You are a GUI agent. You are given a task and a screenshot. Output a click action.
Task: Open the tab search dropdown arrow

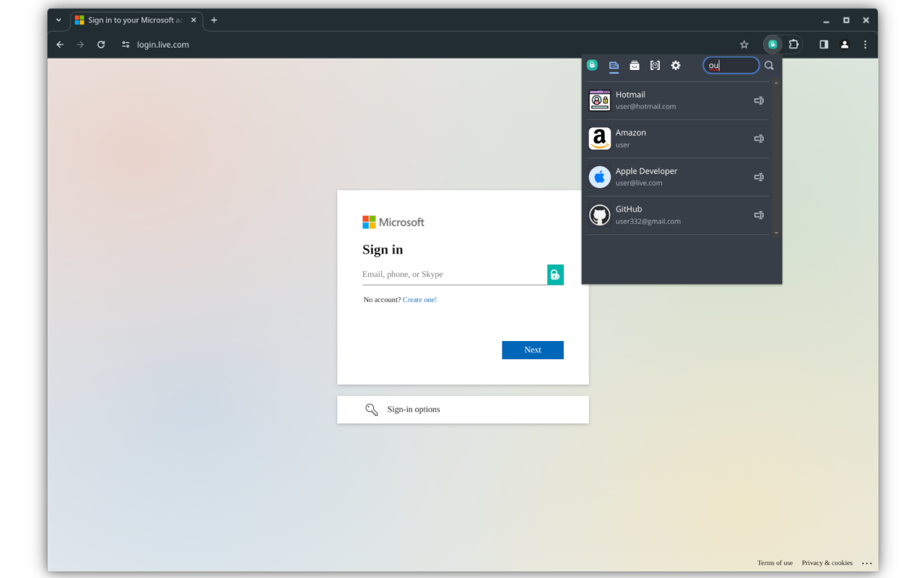coord(58,20)
